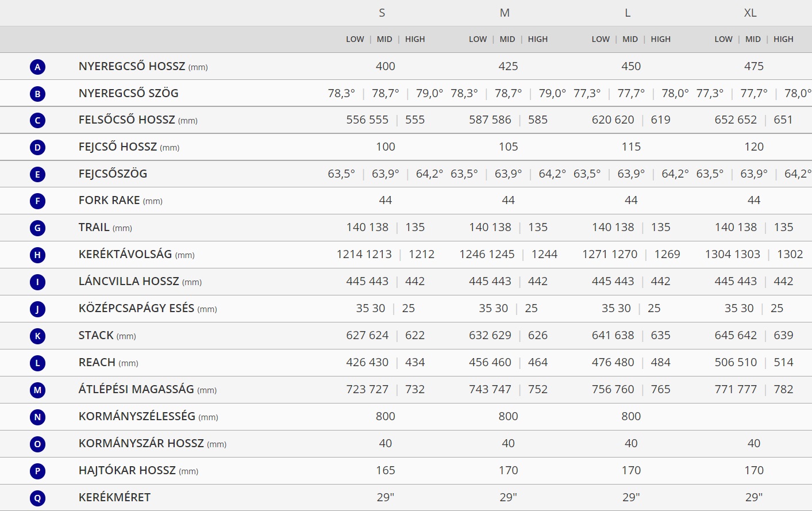The image size is (812, 511).
Task: Select the S size column header
Action: point(382,13)
